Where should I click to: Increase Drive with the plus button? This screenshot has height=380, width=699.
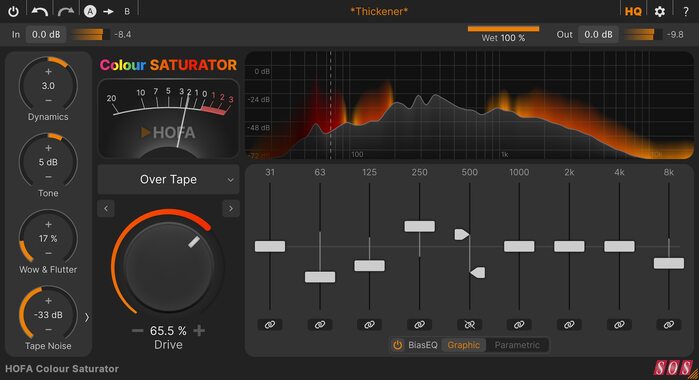click(x=199, y=330)
